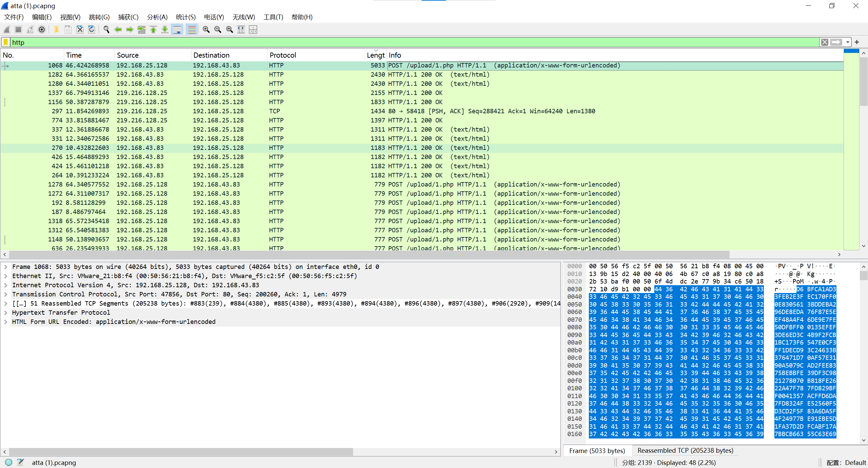This screenshot has height=468, width=868.
Task: Toggle packet list colorization
Action: pyautogui.click(x=192, y=30)
